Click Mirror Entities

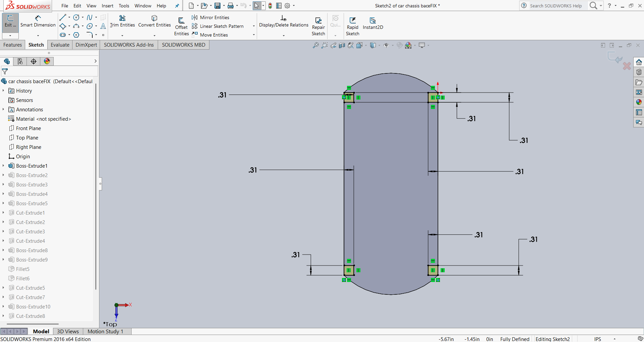(x=211, y=17)
